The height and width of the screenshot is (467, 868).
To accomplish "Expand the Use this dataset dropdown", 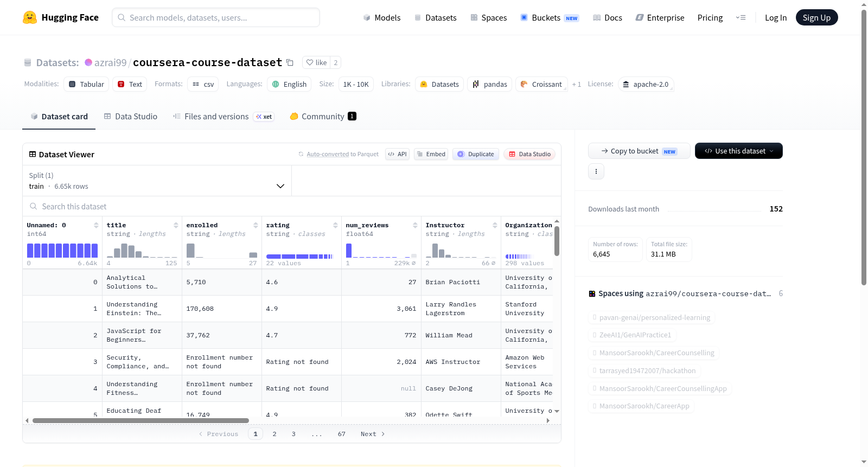I will [739, 151].
